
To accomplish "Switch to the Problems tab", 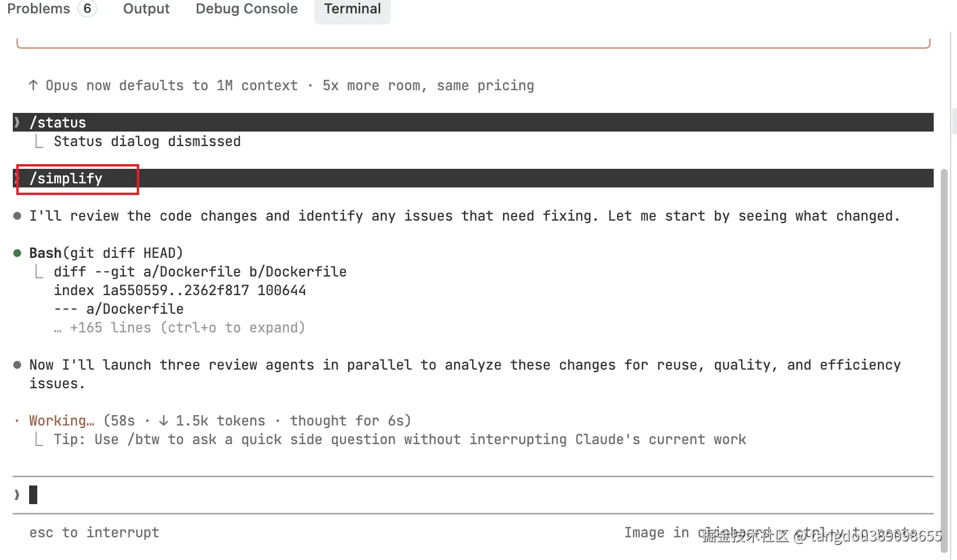I will pyautogui.click(x=38, y=9).
